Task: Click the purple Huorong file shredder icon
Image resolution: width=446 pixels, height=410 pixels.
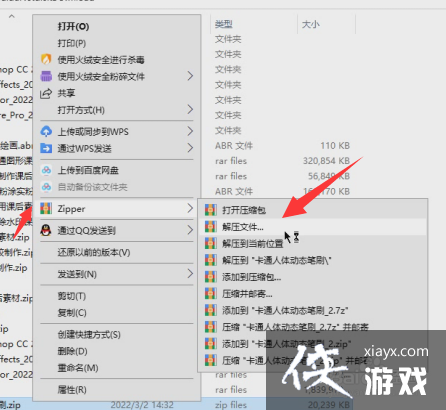Action: (x=46, y=76)
